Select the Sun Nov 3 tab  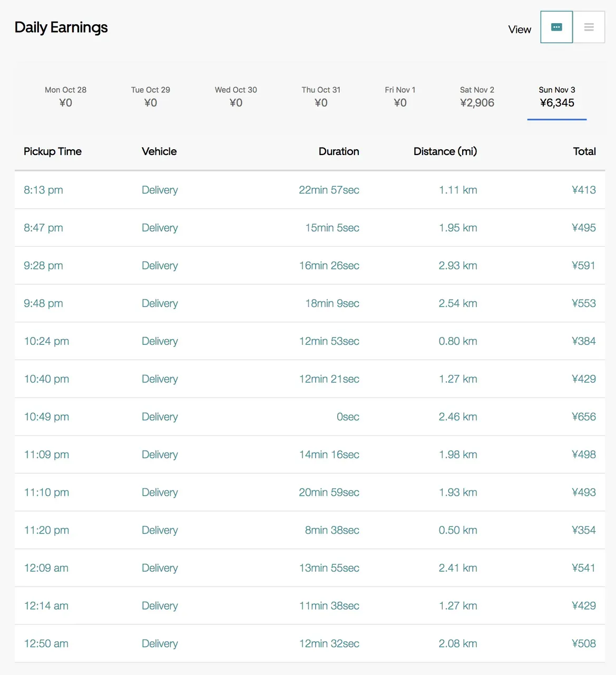point(557,97)
